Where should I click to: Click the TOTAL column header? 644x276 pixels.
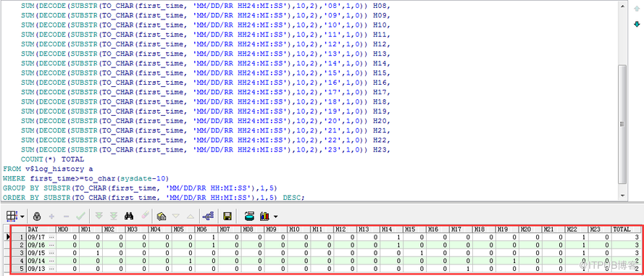click(626, 229)
